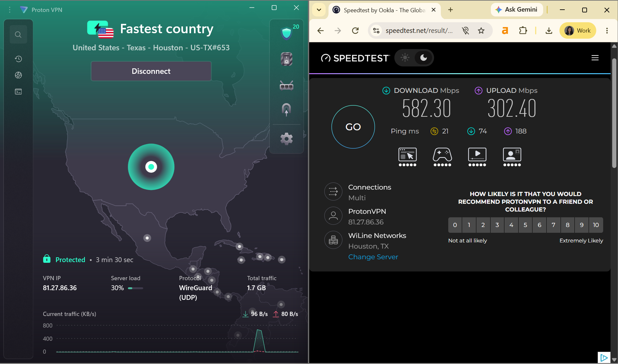The height and width of the screenshot is (364, 618).
Task: Click the 80 B/s upload rate
Action: pyautogui.click(x=289, y=314)
